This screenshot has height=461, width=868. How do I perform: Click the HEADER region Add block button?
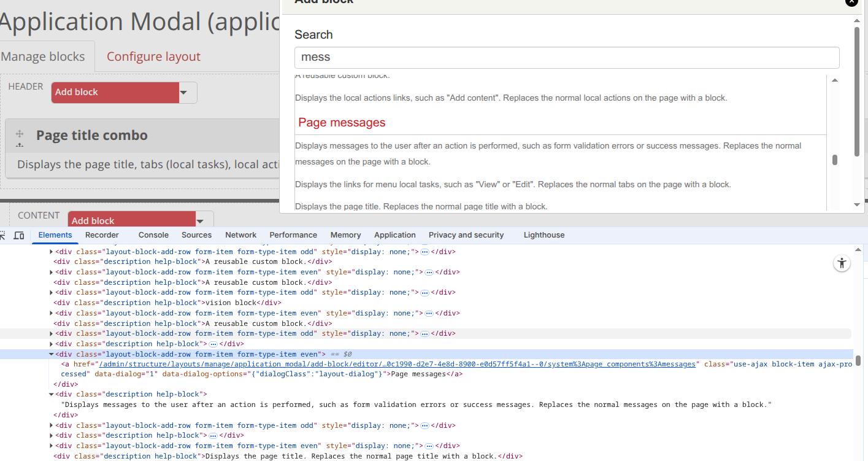(x=115, y=92)
